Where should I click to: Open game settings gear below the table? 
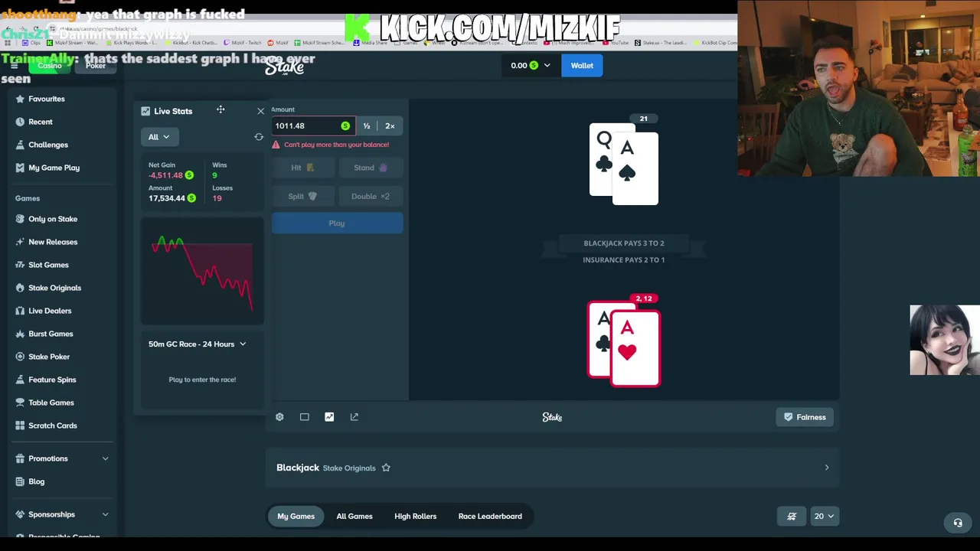[279, 417]
